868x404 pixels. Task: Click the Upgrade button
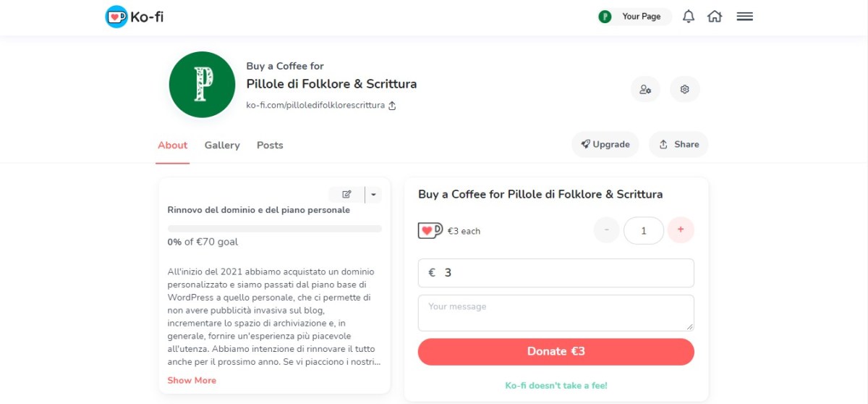(605, 144)
